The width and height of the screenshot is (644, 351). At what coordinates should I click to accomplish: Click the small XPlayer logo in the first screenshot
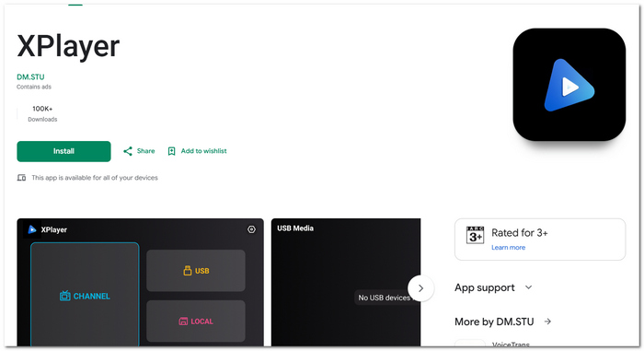point(32,229)
